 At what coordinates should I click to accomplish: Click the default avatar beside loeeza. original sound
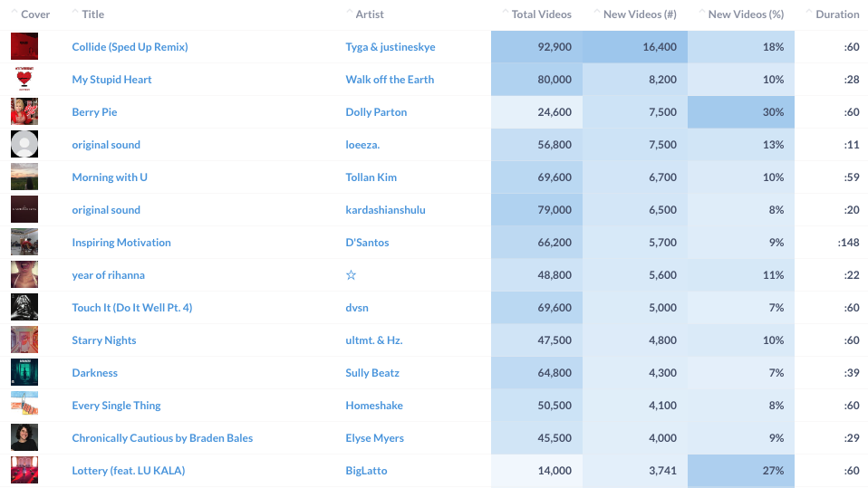[24, 145]
